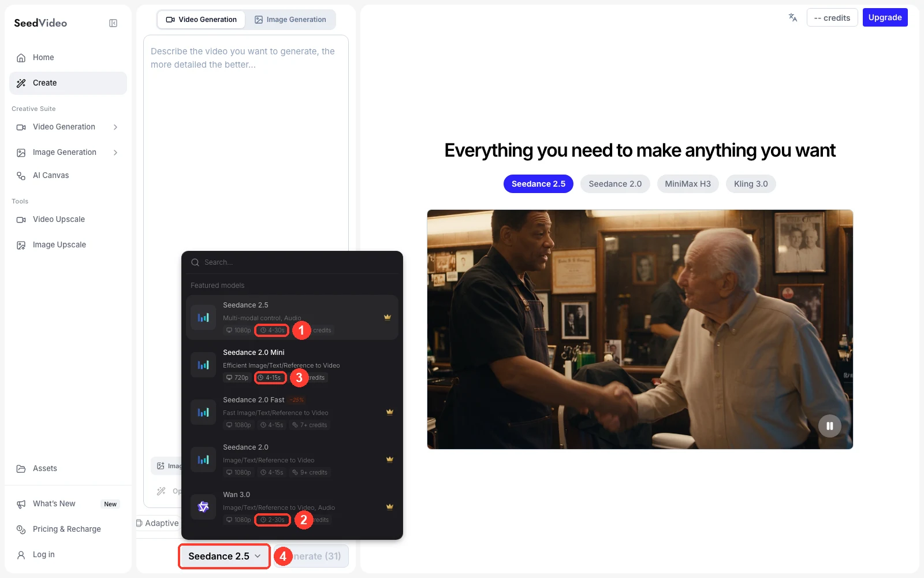
Task: Show the MiniMax H3 showcase
Action: [x=688, y=184]
